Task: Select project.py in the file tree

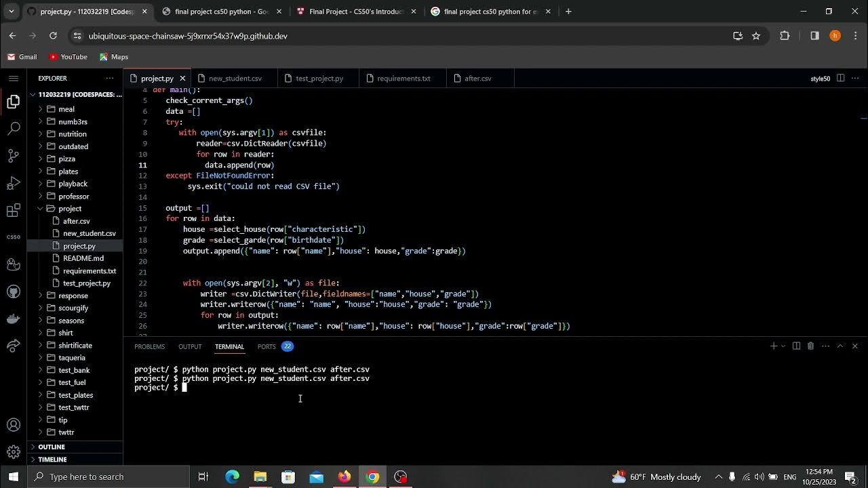Action: click(x=75, y=246)
